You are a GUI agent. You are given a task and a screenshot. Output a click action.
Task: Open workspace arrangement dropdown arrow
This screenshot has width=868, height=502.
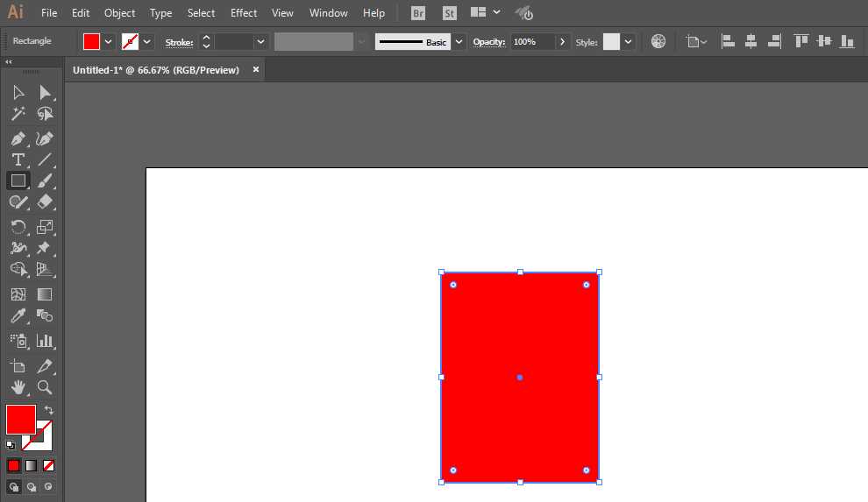(x=497, y=12)
